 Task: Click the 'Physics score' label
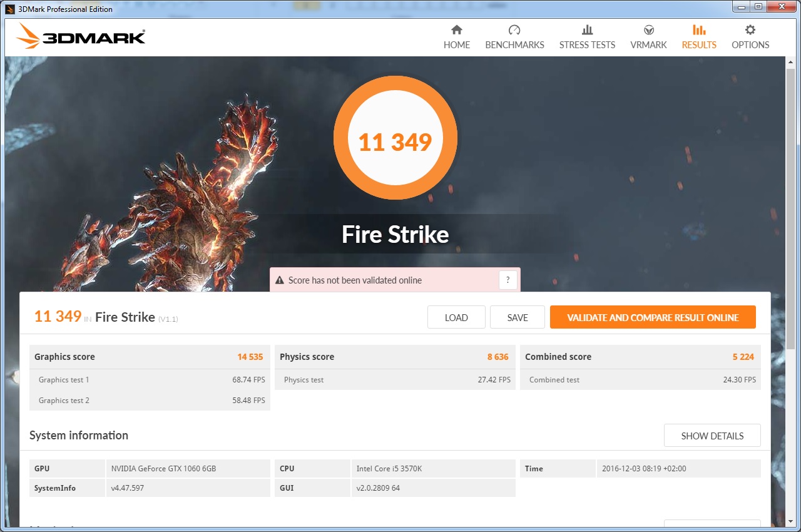(x=307, y=357)
